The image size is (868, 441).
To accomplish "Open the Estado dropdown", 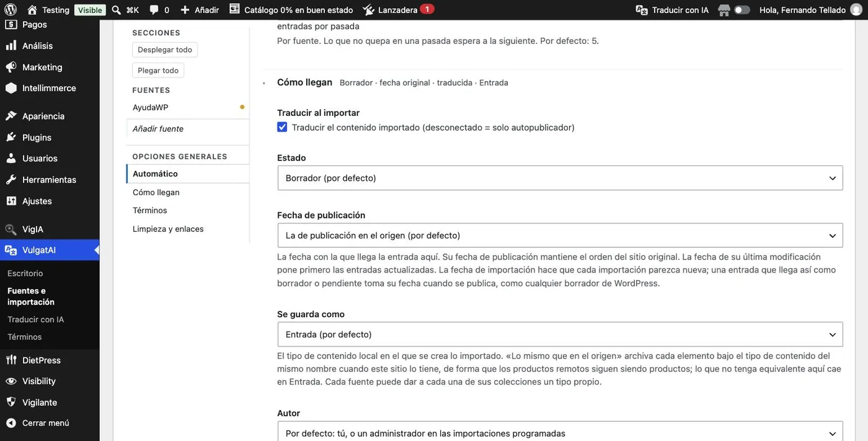I will click(x=560, y=178).
